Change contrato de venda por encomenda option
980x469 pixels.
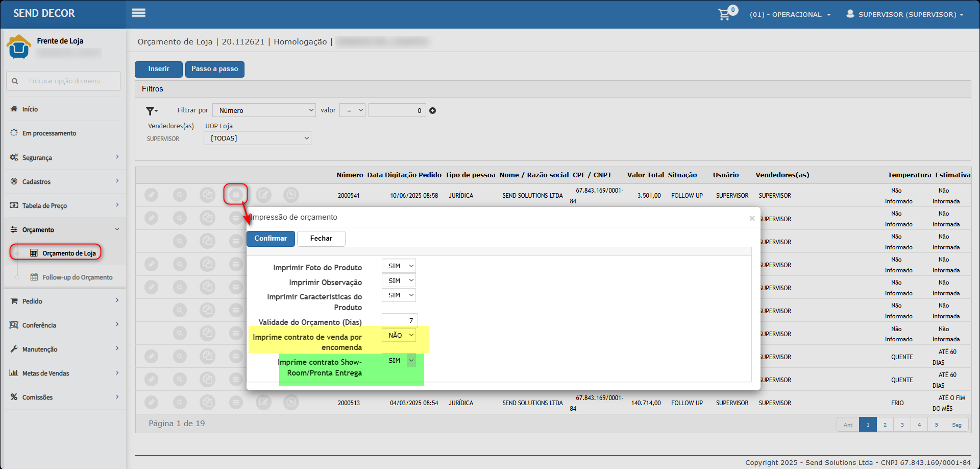pyautogui.click(x=399, y=335)
